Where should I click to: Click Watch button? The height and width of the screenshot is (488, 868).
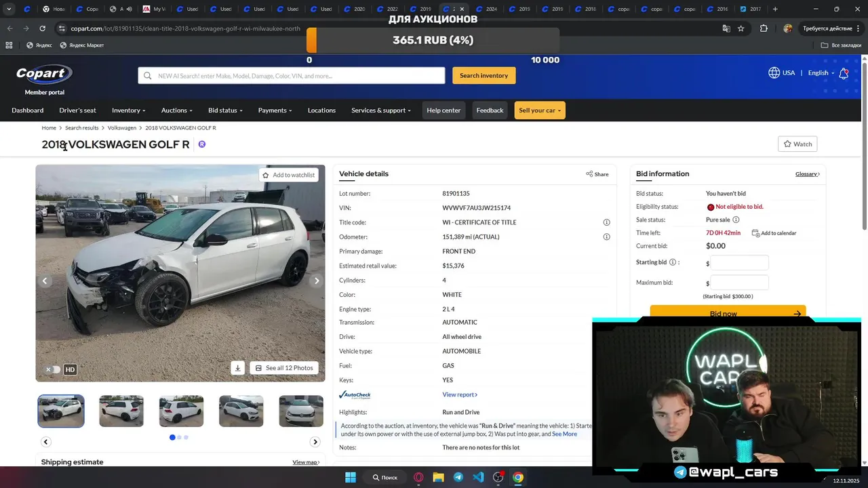797,144
